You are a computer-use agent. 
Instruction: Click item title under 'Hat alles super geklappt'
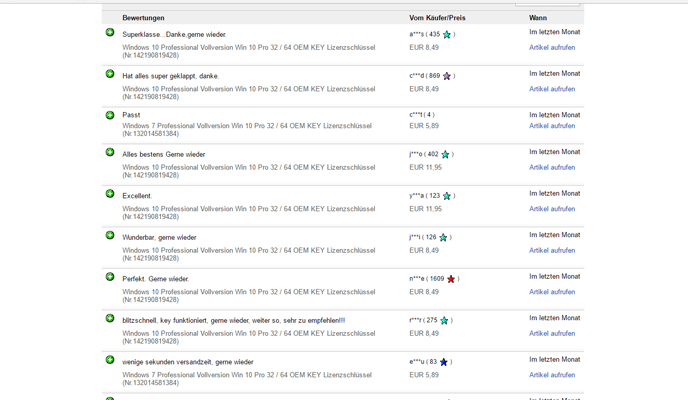(248, 89)
